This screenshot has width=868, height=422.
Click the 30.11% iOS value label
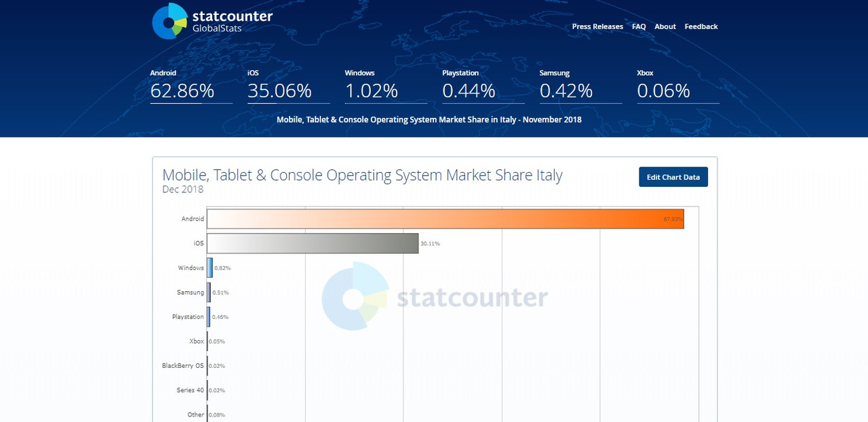click(430, 243)
